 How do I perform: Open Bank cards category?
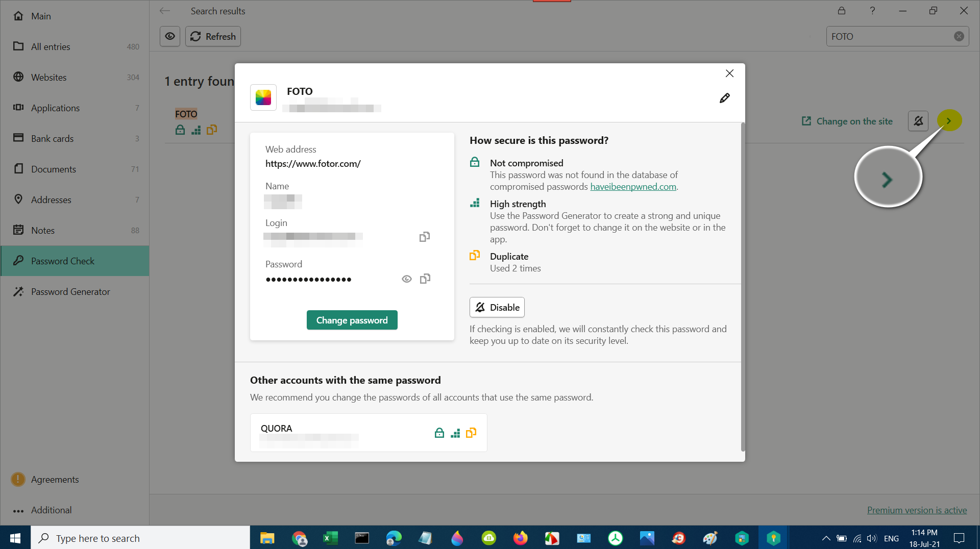pyautogui.click(x=75, y=138)
